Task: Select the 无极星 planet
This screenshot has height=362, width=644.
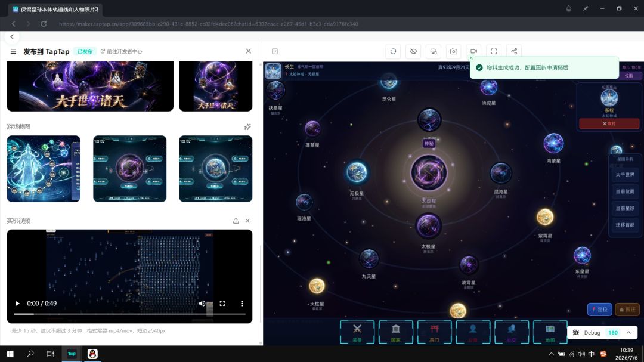Action: click(x=357, y=172)
